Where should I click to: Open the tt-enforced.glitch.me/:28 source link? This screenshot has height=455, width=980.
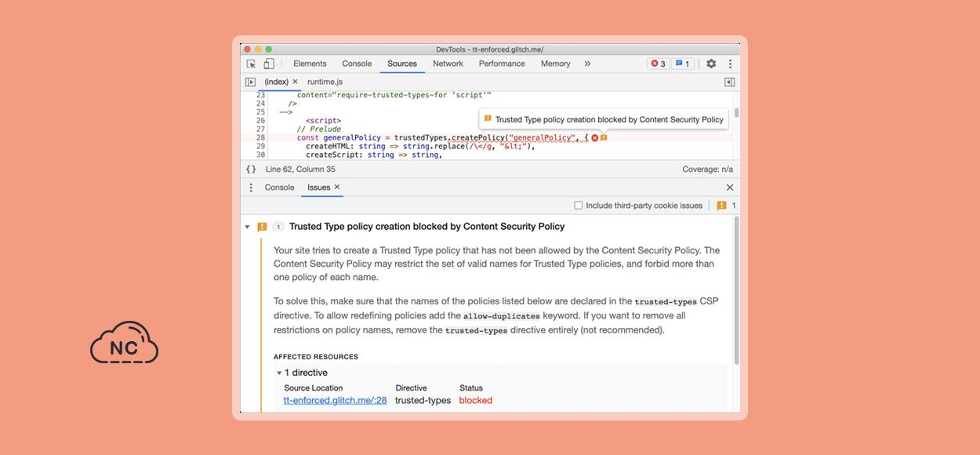pos(335,400)
